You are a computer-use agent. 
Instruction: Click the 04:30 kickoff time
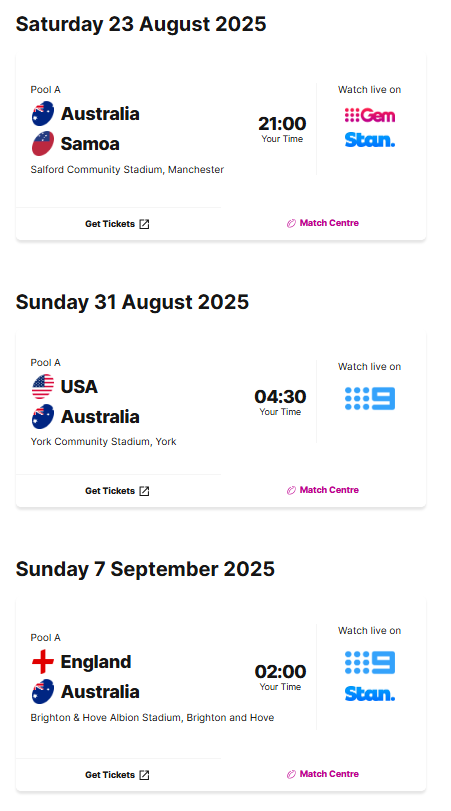280,397
